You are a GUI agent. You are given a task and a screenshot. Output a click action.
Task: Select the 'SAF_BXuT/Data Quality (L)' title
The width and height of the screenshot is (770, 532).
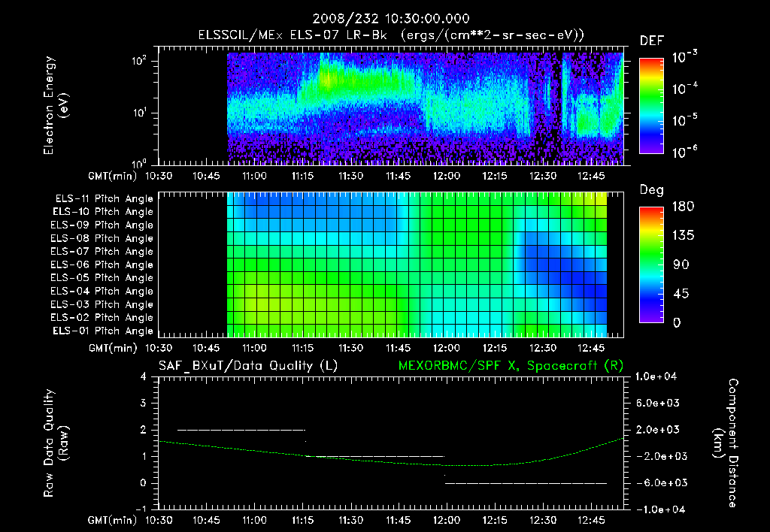coord(248,366)
